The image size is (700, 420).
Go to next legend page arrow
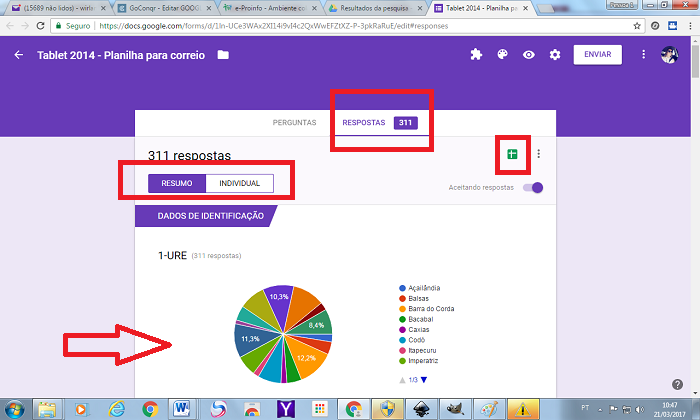pos(423,379)
